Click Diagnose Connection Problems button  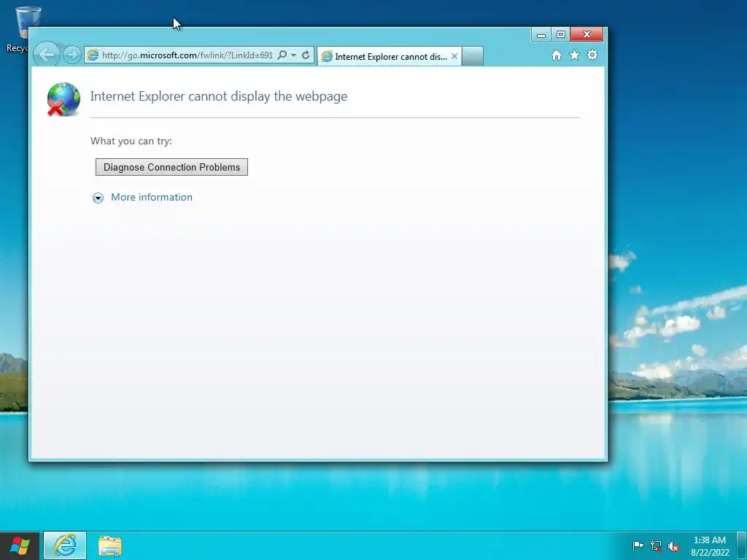[171, 167]
